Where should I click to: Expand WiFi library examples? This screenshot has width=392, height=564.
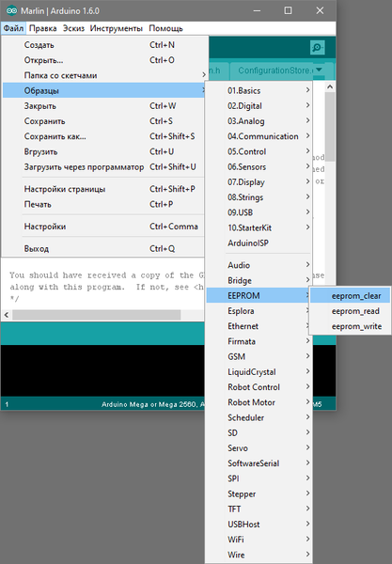[x=259, y=540]
